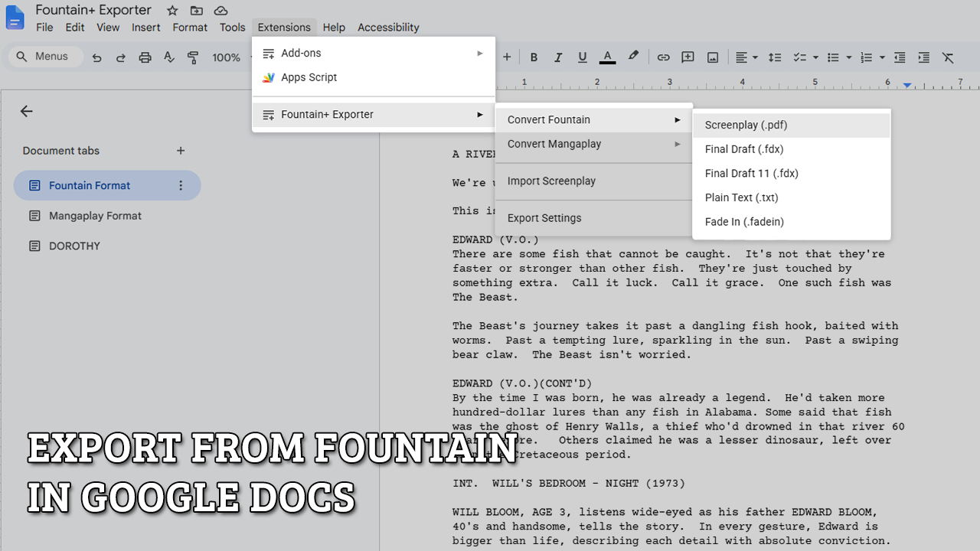The image size is (980, 551).
Task: Expand the bulleted list options arrow
Action: [849, 57]
